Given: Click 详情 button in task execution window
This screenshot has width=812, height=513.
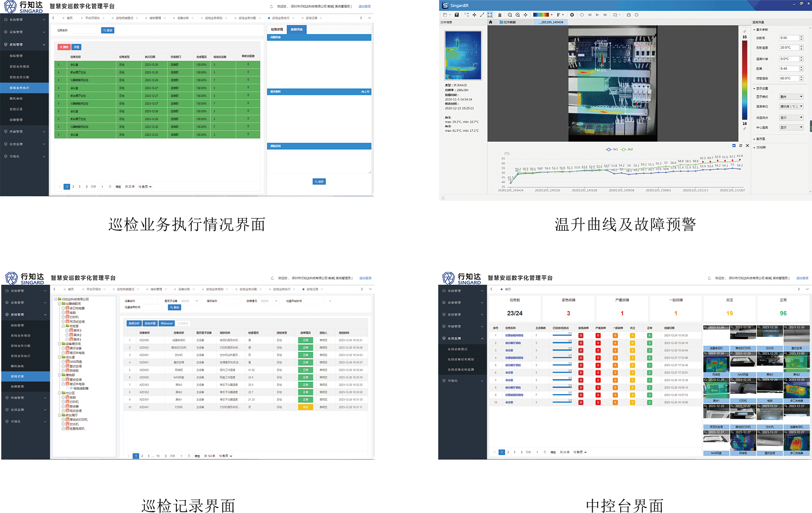Looking at the screenshot, I should tap(76, 47).
